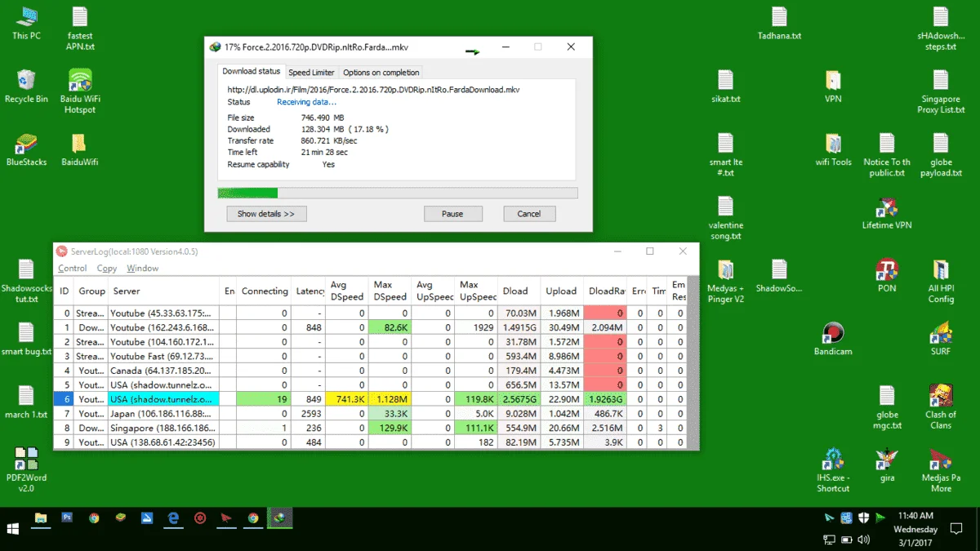Click the green download progress bar
Image resolution: width=980 pixels, height=551 pixels.
[398, 193]
